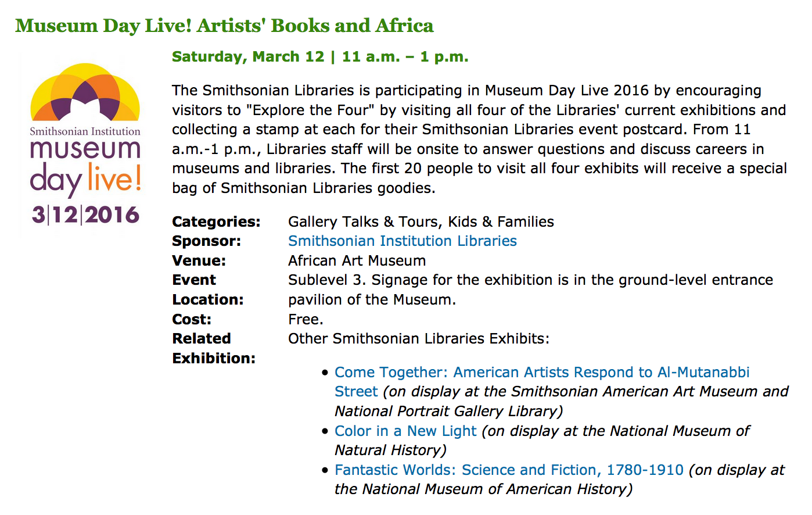
Task: Click the Categories label
Action: [216, 222]
